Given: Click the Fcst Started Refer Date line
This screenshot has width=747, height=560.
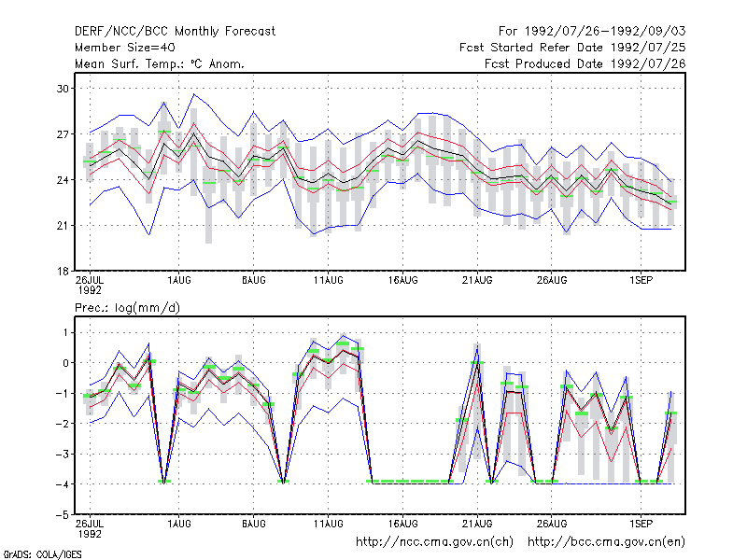Looking at the screenshot, I should click(572, 48).
